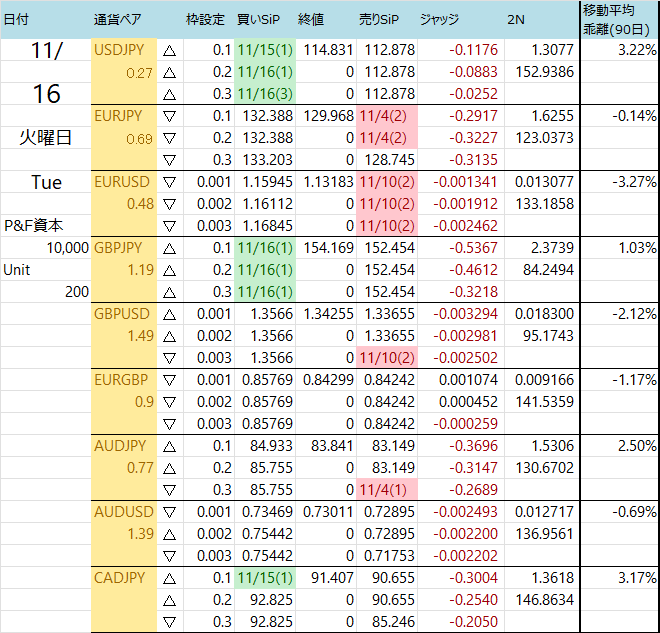Click the up triangle in the -0.1176 judge row
The image size is (660, 633).
click(x=169, y=51)
